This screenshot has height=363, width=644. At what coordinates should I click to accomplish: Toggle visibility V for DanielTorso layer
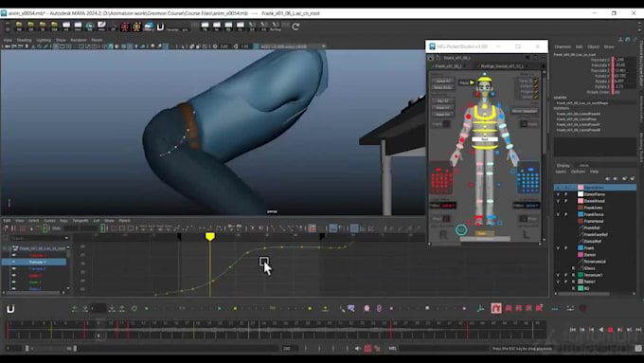pyautogui.click(x=558, y=194)
